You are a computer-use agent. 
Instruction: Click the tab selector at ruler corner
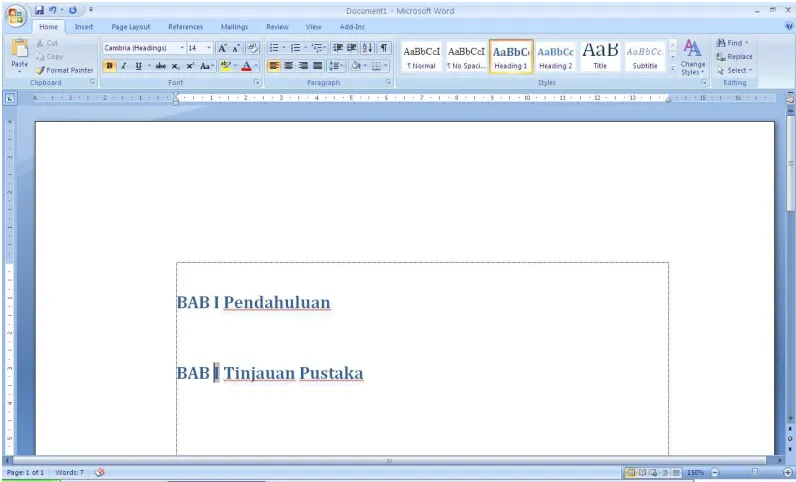coord(10,99)
